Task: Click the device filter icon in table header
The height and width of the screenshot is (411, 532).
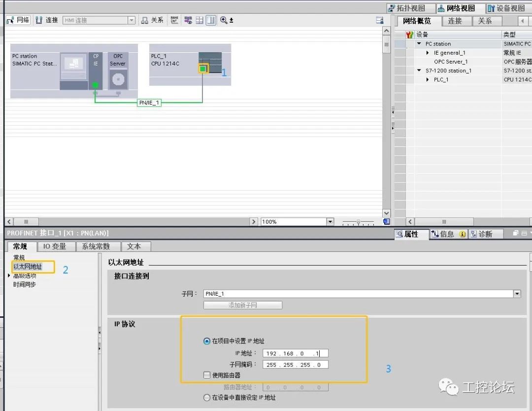Action: point(409,34)
